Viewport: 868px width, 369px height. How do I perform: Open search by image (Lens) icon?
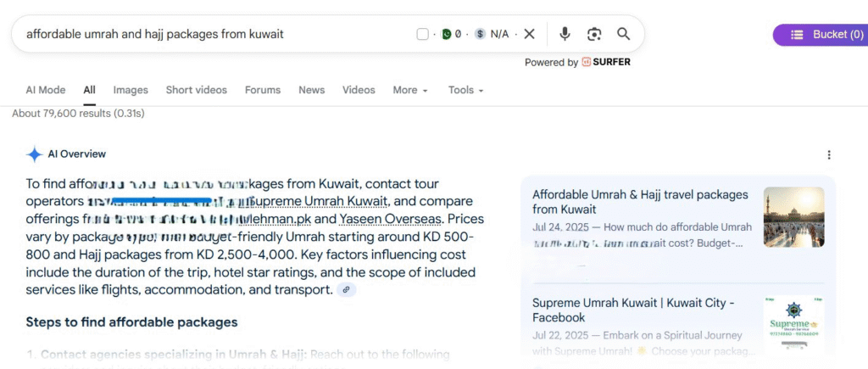coord(594,34)
